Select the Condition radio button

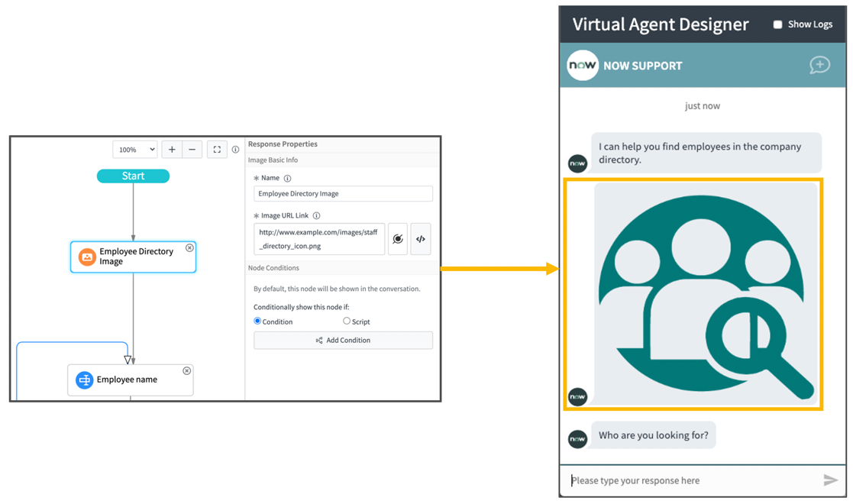coord(257,321)
